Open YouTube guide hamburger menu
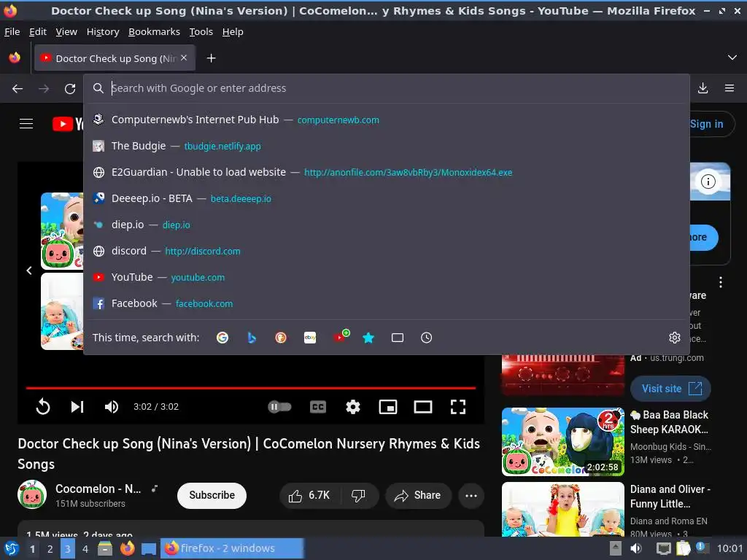747x560 pixels. 26,124
